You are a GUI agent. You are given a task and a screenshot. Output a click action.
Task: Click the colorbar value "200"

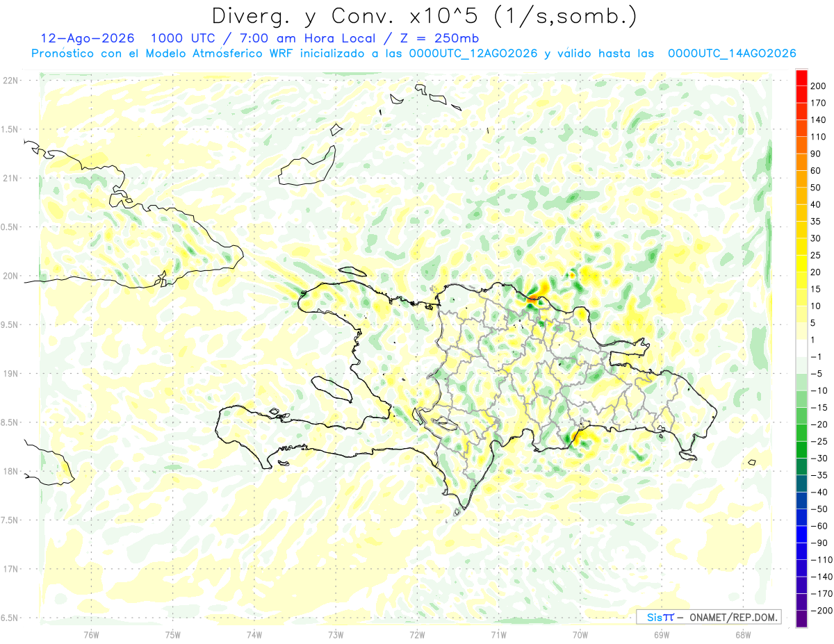pyautogui.click(x=819, y=86)
